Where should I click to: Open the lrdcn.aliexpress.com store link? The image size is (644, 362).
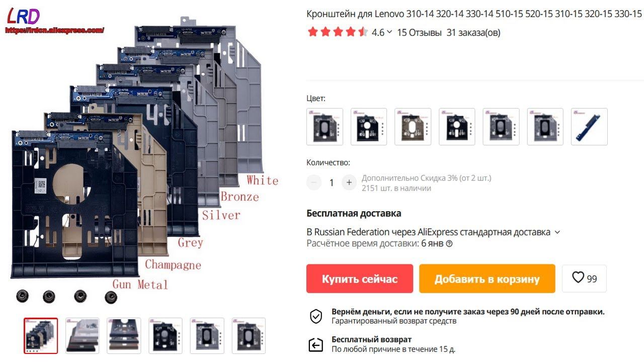click(x=54, y=30)
